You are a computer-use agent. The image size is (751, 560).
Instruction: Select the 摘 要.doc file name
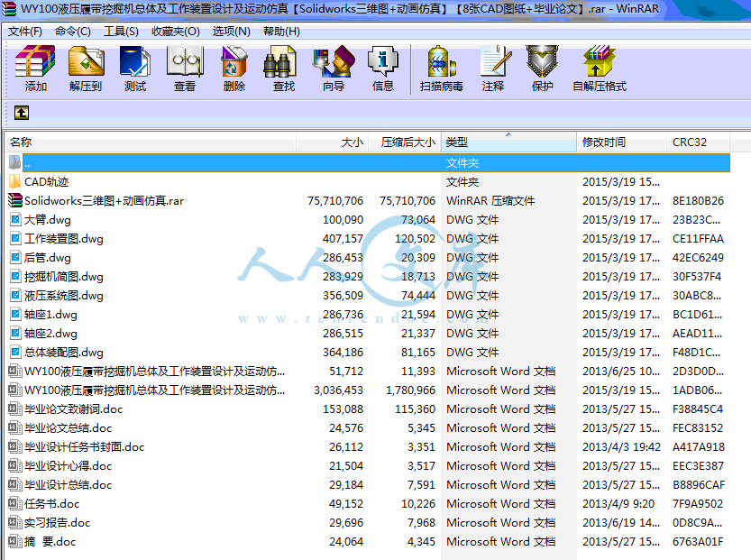click(x=50, y=542)
